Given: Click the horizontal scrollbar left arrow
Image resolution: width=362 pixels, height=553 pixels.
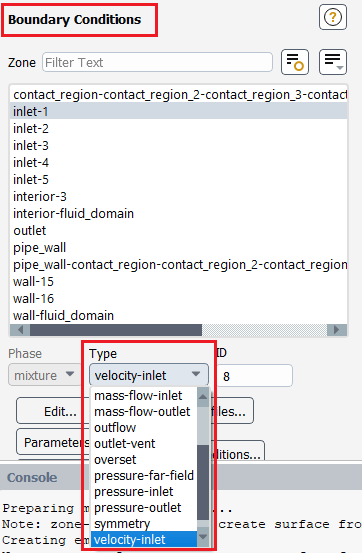Looking at the screenshot, I should pos(20,330).
